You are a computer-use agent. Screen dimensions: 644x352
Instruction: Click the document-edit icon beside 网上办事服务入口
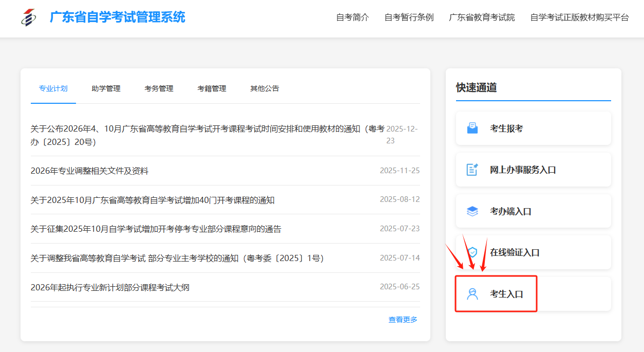tap(472, 170)
